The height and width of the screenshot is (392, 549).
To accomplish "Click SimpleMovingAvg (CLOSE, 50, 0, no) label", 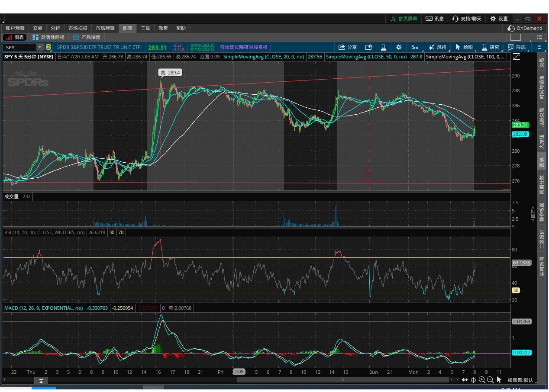I will coord(366,57).
